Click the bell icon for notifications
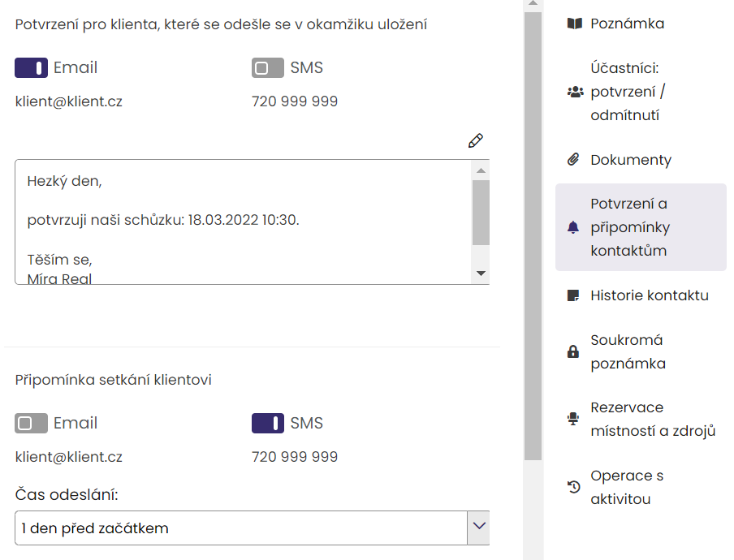Screen dimensions: 734x560 click(x=574, y=227)
